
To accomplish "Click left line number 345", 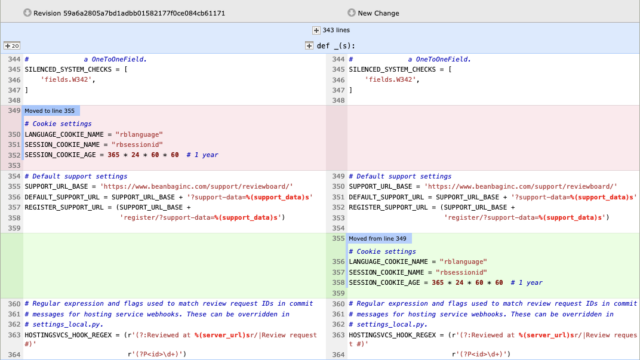I will [x=14, y=69].
